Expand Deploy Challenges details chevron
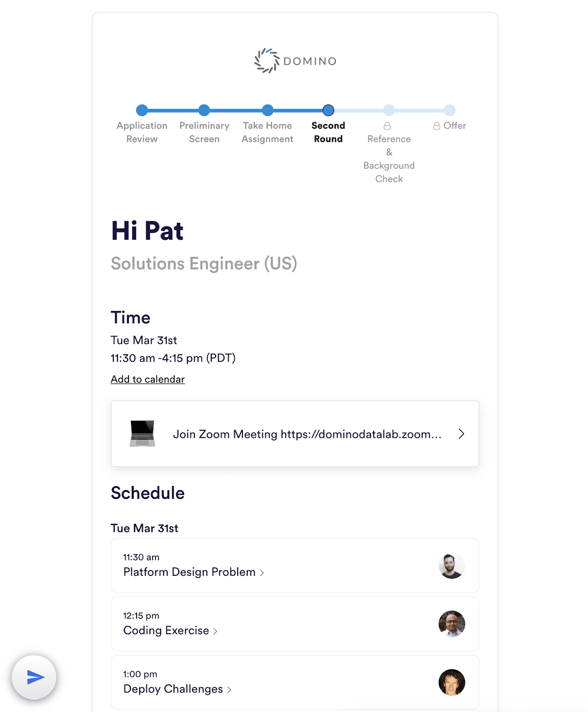 coord(230,689)
